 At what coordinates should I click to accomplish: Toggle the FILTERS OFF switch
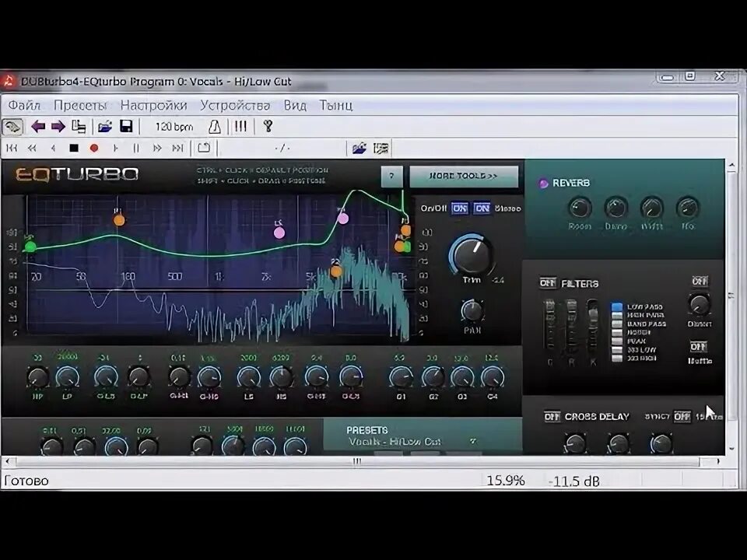pos(547,283)
